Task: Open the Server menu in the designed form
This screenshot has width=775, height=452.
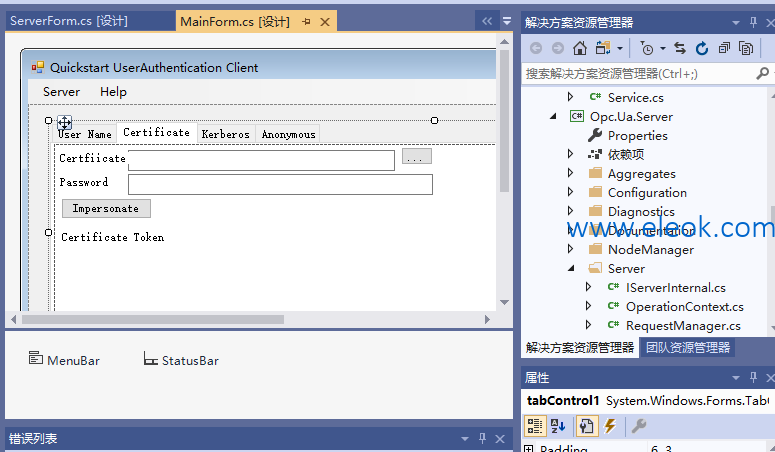Action: click(x=61, y=91)
